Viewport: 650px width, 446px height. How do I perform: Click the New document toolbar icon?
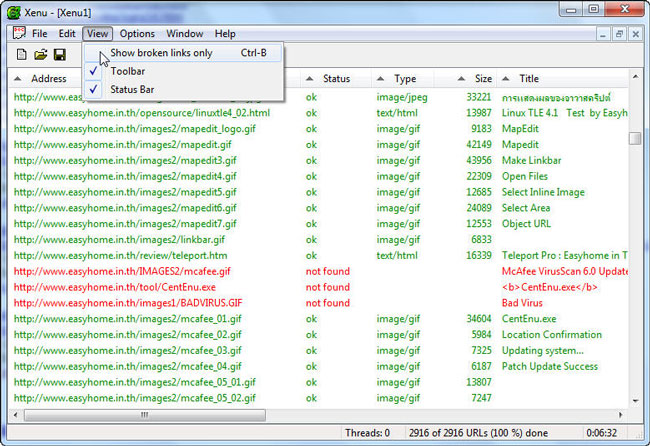point(21,54)
